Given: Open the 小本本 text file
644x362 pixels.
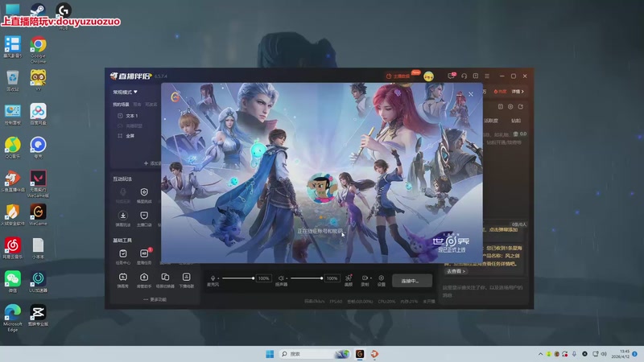Looking at the screenshot, I should (x=38, y=249).
